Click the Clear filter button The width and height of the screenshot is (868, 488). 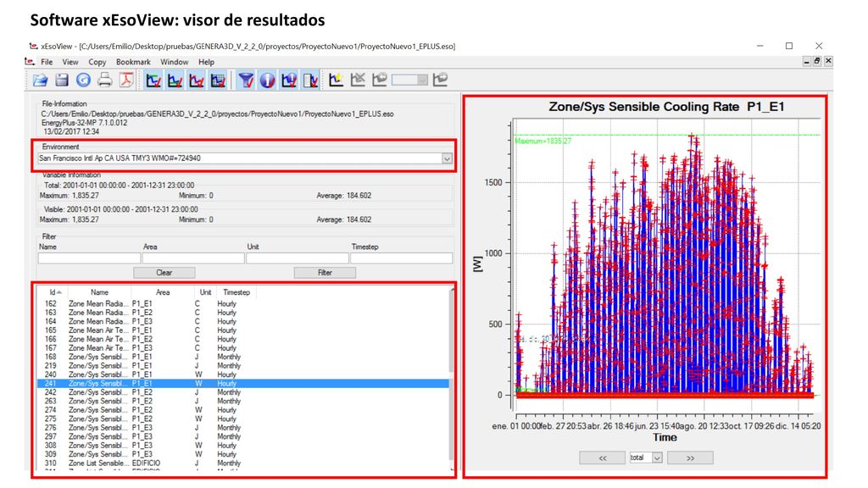pyautogui.click(x=164, y=273)
